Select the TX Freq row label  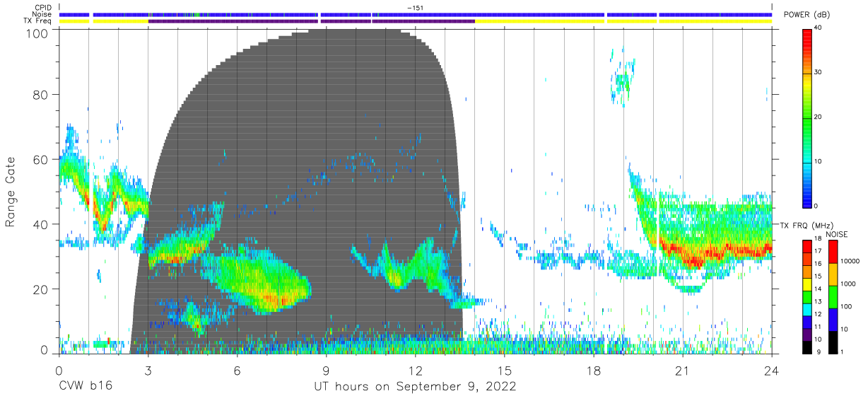[x=37, y=21]
